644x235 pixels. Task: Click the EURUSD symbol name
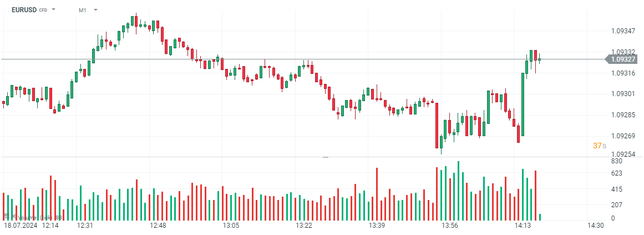click(x=24, y=10)
